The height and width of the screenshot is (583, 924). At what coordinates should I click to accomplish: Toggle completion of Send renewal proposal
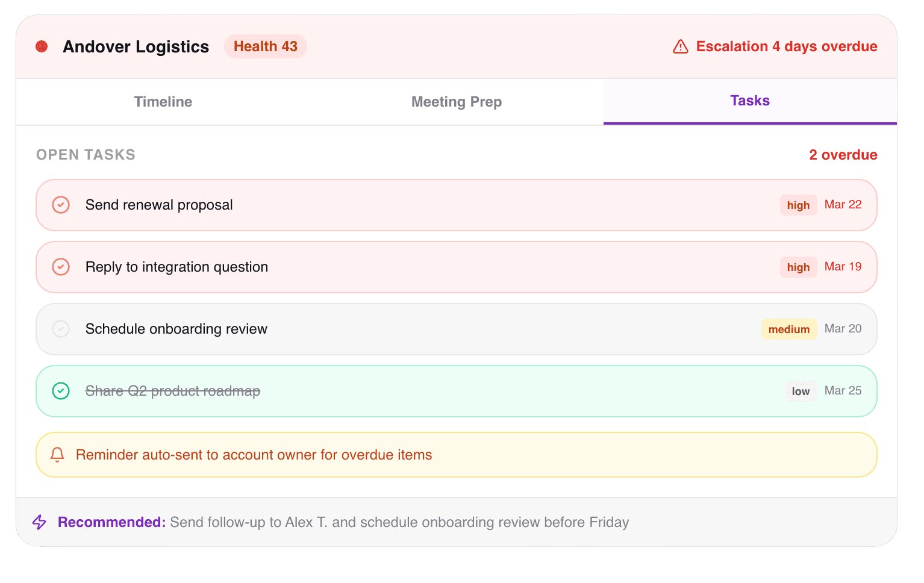(x=61, y=205)
